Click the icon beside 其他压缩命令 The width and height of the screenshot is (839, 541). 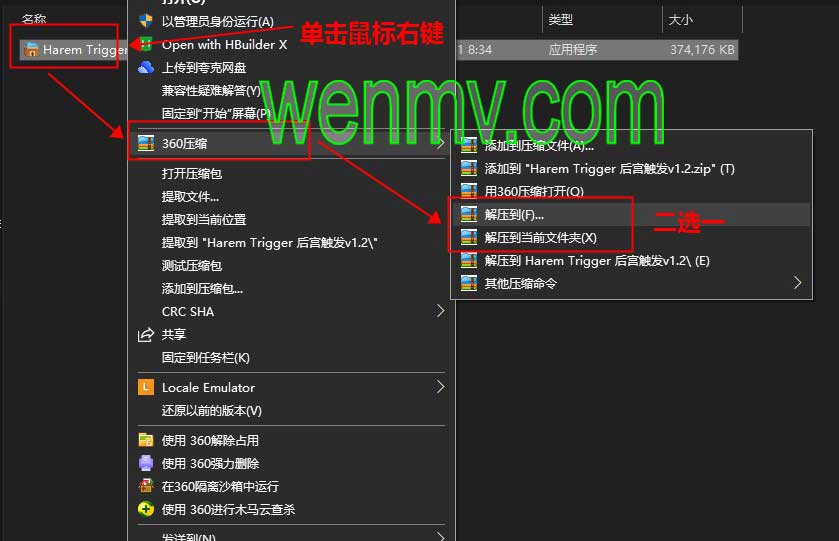point(469,283)
